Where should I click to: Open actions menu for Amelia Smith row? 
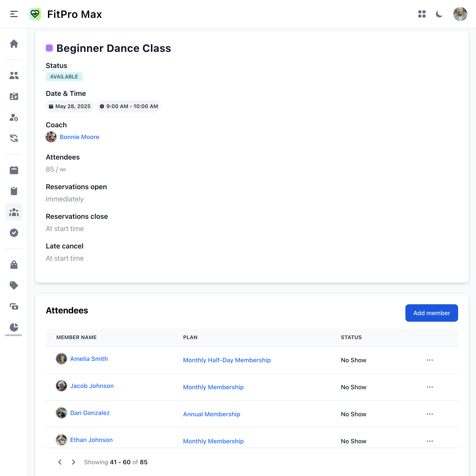click(x=430, y=360)
